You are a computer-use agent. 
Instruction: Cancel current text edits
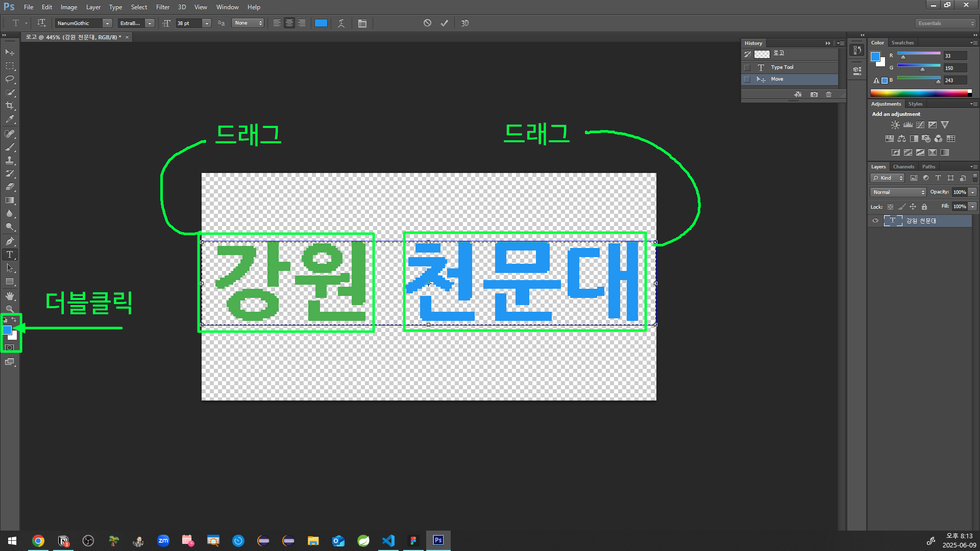tap(427, 23)
